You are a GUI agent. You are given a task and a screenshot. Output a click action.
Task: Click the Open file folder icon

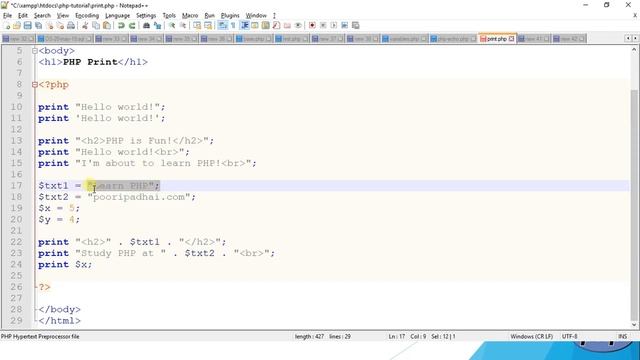click(x=17, y=25)
